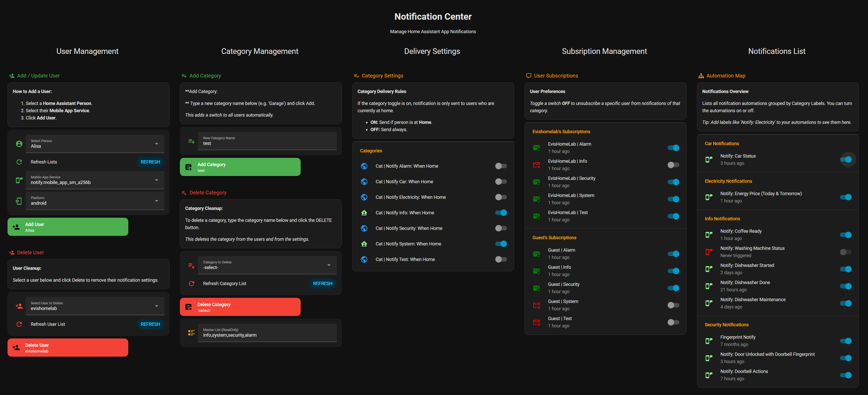Click the home icon beside Notify Info
Screen dimensions: 868x395
point(364,213)
